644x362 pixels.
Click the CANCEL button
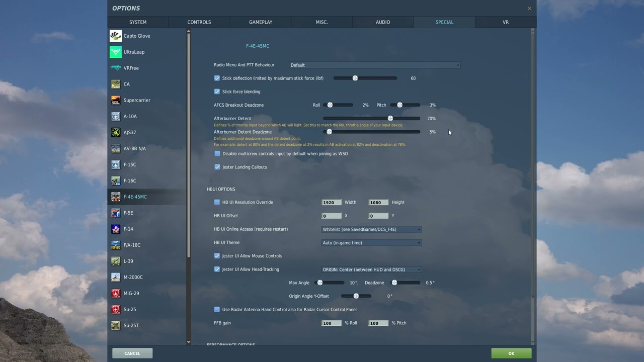(132, 353)
